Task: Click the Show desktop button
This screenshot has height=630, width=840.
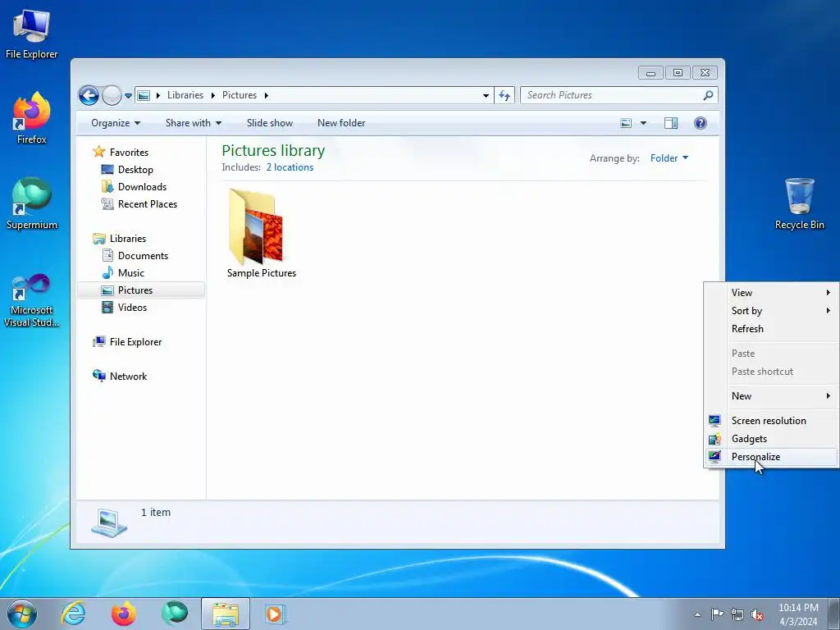Action: [834, 614]
